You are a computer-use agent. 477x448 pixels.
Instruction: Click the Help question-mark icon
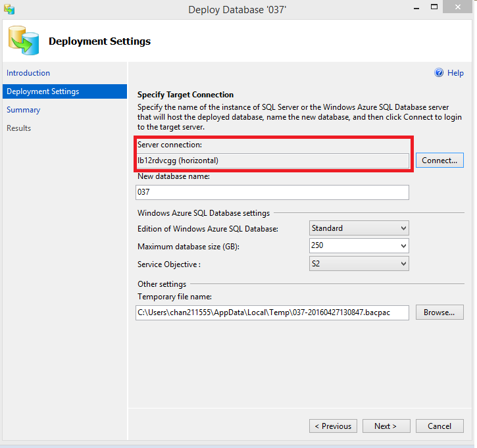click(x=439, y=72)
